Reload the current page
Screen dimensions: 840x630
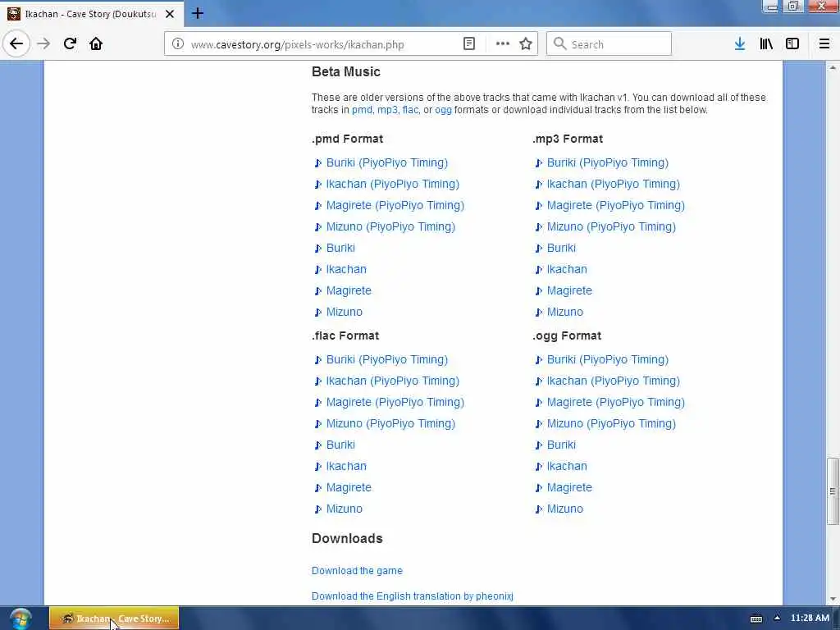pos(70,44)
